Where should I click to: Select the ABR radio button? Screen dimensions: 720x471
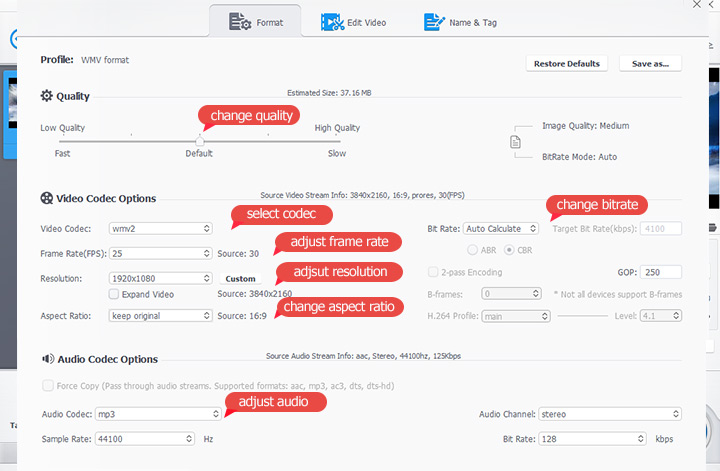[x=472, y=250]
